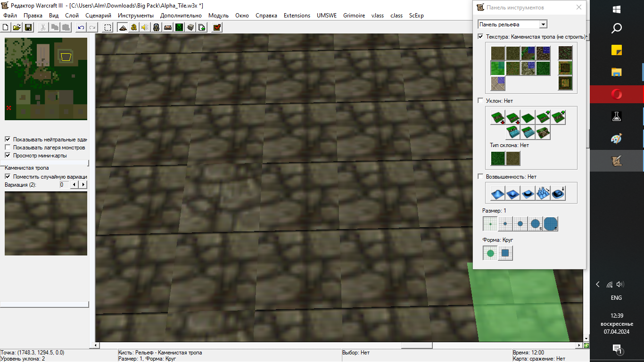Open File Explorer from the taskbar
This screenshot has height=362, width=644.
pyautogui.click(x=616, y=72)
